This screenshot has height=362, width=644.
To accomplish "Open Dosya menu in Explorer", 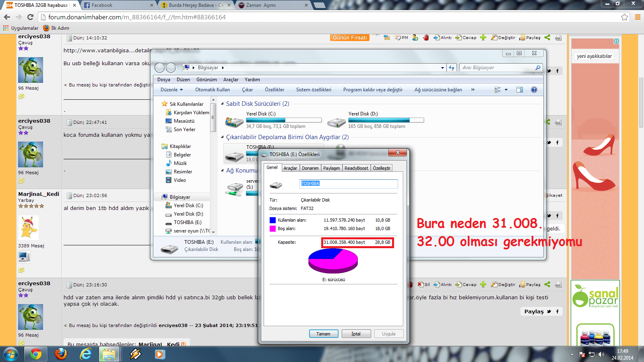I will [164, 80].
